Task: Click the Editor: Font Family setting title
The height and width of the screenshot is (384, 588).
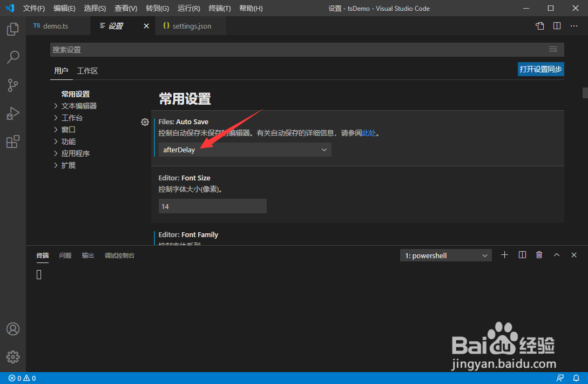Action: (188, 235)
